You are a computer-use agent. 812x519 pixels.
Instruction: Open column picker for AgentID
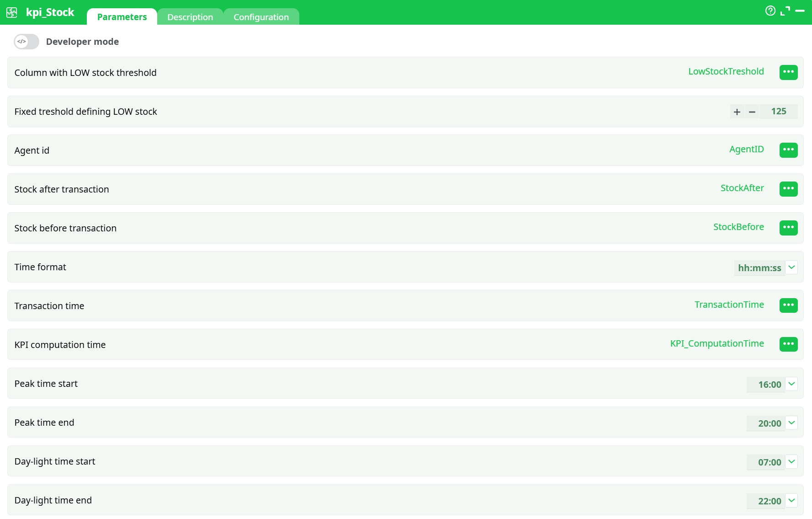click(788, 150)
